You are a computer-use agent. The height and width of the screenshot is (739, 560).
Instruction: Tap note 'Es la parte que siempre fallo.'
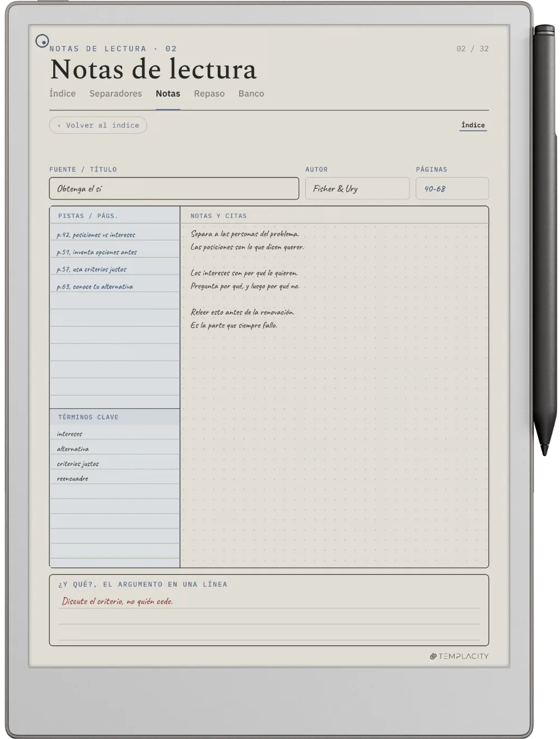coord(234,326)
